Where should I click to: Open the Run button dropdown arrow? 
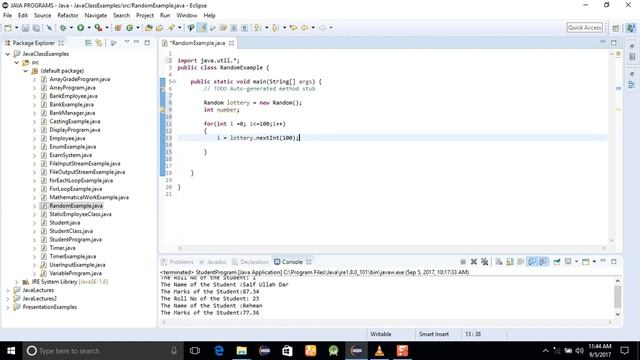click(89, 28)
